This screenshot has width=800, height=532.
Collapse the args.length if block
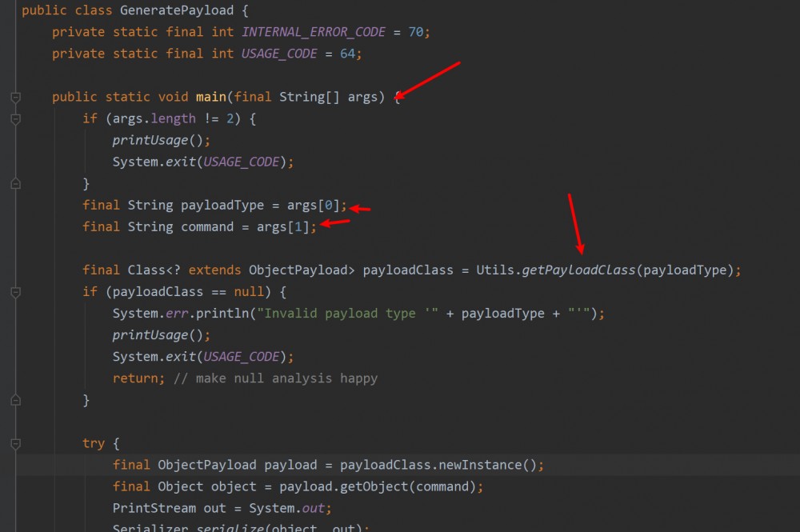[15, 118]
